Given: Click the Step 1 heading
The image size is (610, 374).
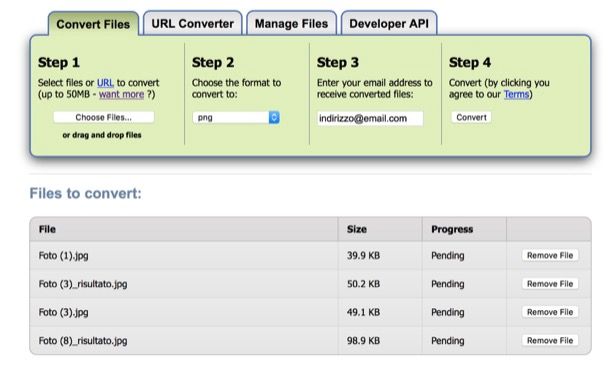Looking at the screenshot, I should pos(59,62).
